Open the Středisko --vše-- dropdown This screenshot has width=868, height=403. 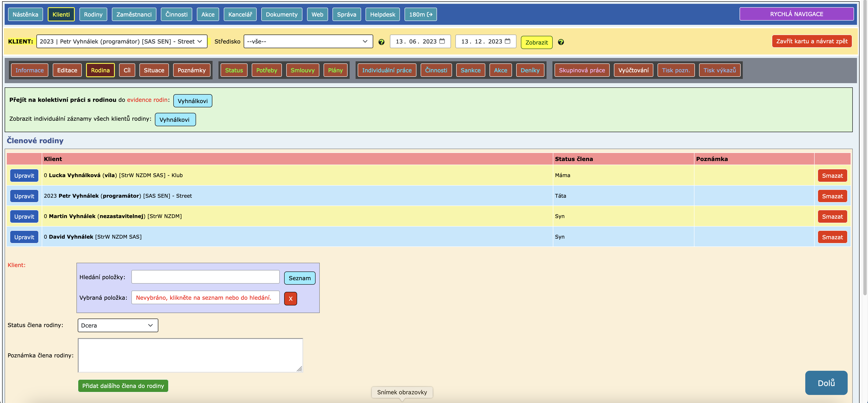click(308, 42)
